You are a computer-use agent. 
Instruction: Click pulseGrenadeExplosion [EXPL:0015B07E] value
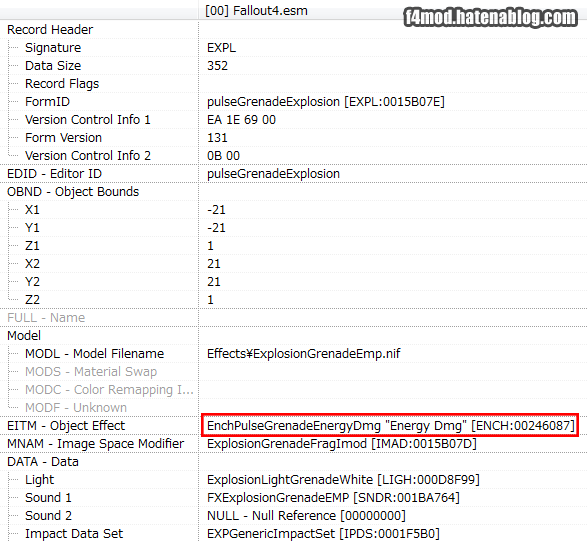tap(326, 101)
